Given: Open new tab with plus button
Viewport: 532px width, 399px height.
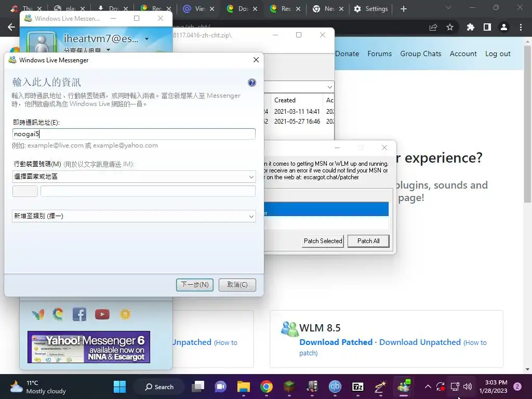Looking at the screenshot, I should (403, 9).
